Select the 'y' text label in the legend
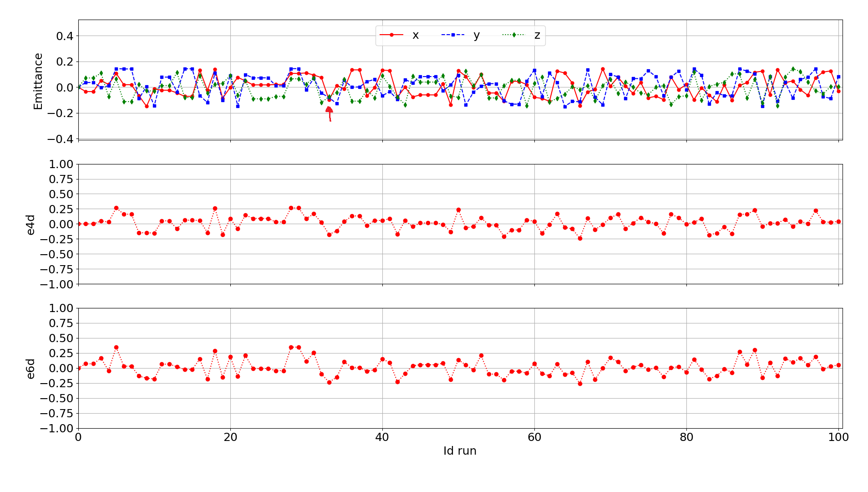This screenshot has height=492, width=868. click(x=477, y=36)
